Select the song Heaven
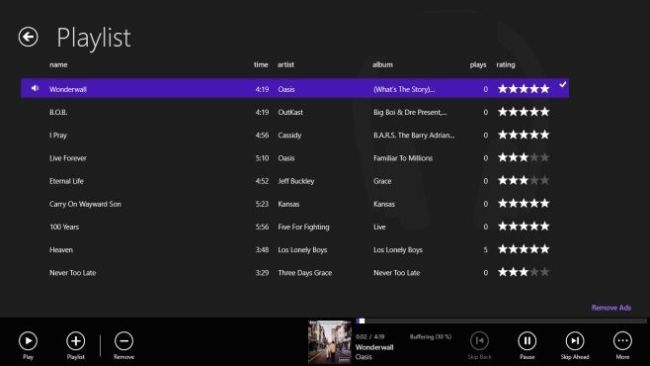 coord(61,250)
